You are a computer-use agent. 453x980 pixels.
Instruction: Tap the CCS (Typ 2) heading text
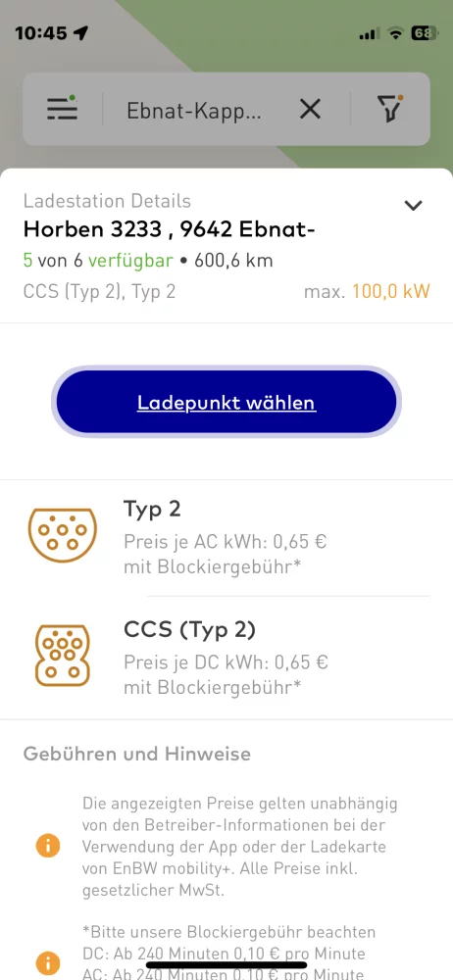tap(189, 630)
